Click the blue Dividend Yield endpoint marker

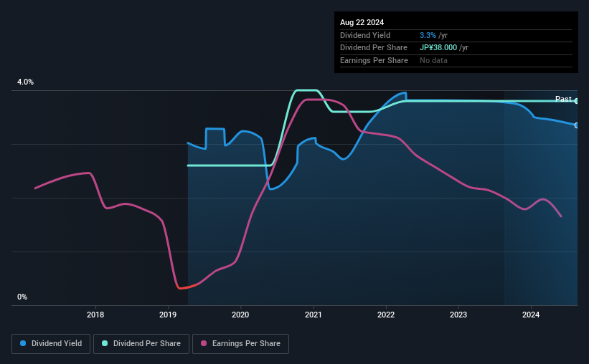[577, 125]
